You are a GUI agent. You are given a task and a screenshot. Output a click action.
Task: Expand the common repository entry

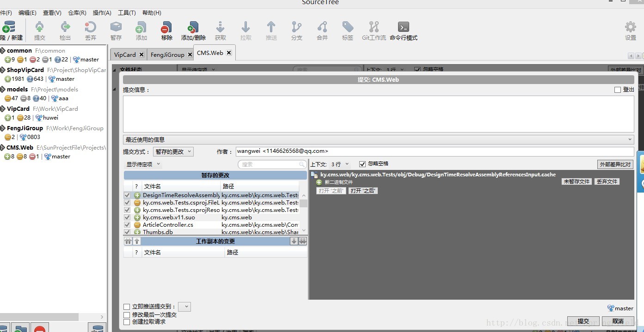coord(3,50)
